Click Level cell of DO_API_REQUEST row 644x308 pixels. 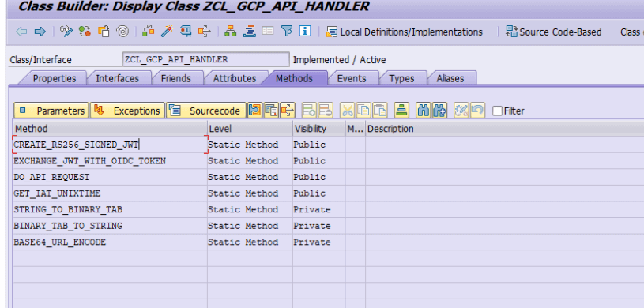click(250, 177)
